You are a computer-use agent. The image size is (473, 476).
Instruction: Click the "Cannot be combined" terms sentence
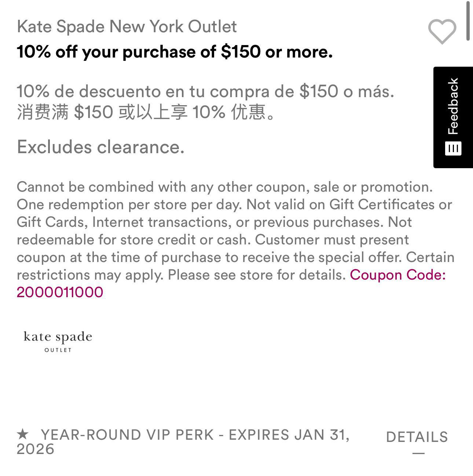[224, 187]
